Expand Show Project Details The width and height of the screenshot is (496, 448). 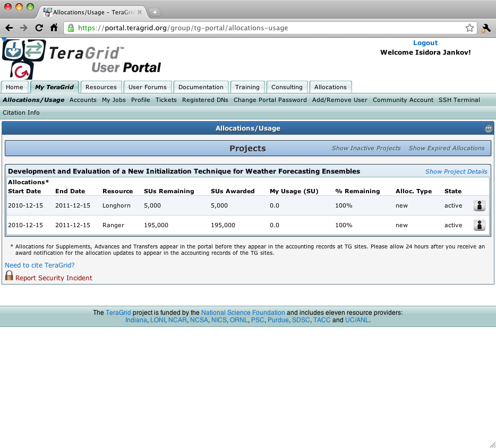tap(456, 171)
